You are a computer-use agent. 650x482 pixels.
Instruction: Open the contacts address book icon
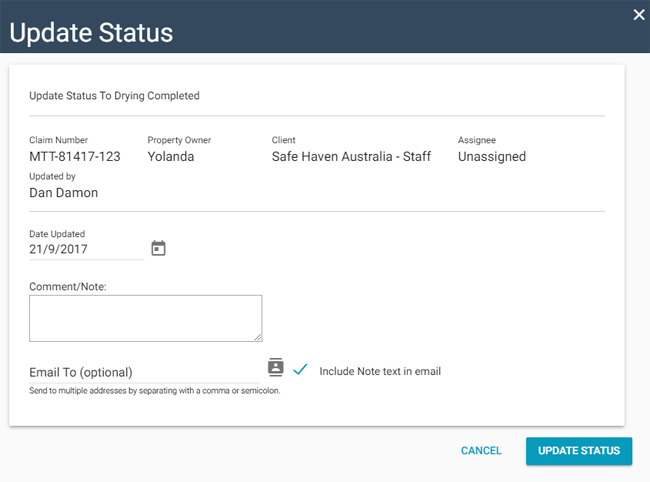(x=276, y=367)
